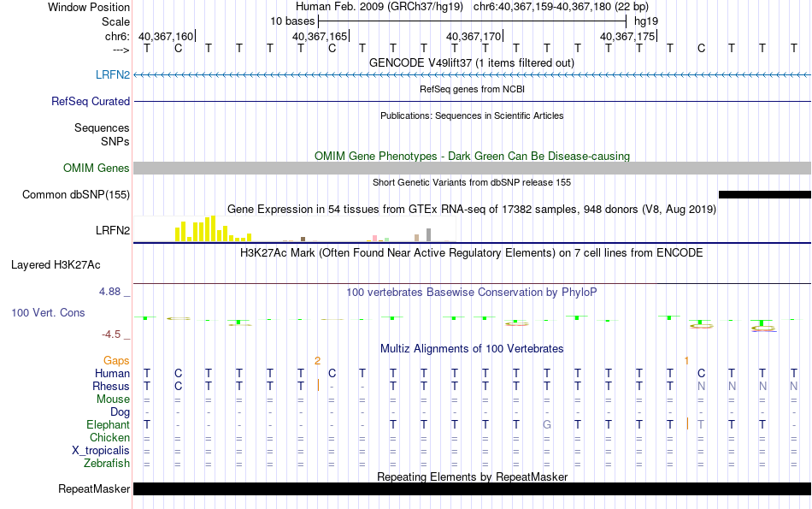Click the OMIM Genes track label
Image resolution: width=812 pixels, height=509 pixels.
[x=96, y=168]
